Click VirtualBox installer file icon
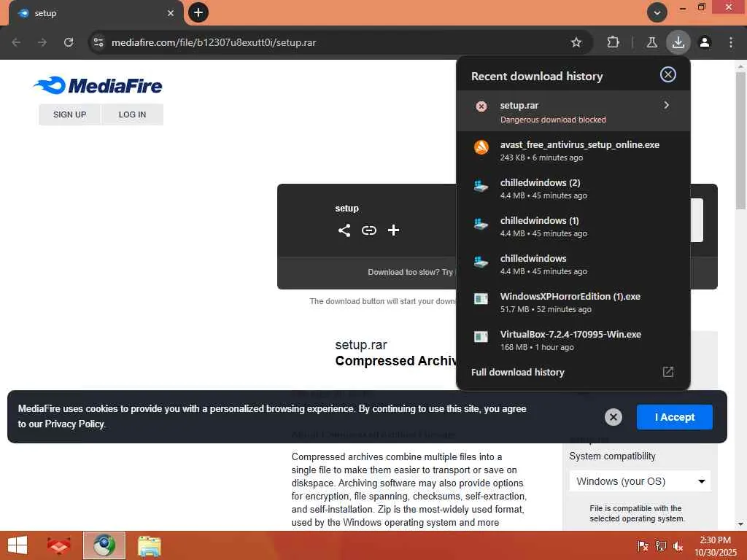The height and width of the screenshot is (560, 747). [481, 337]
